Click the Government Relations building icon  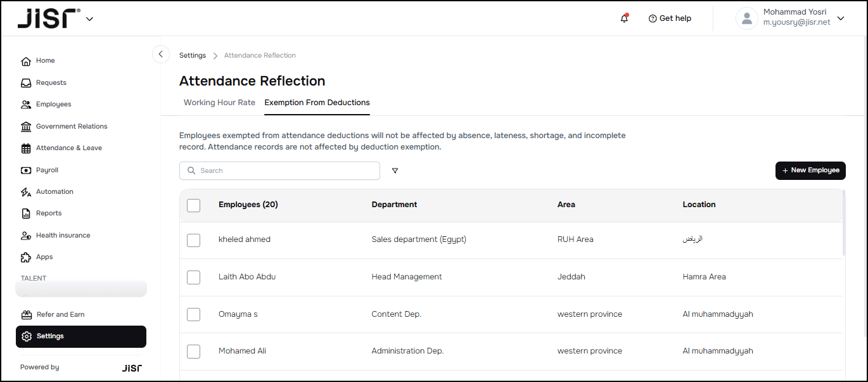[26, 127]
